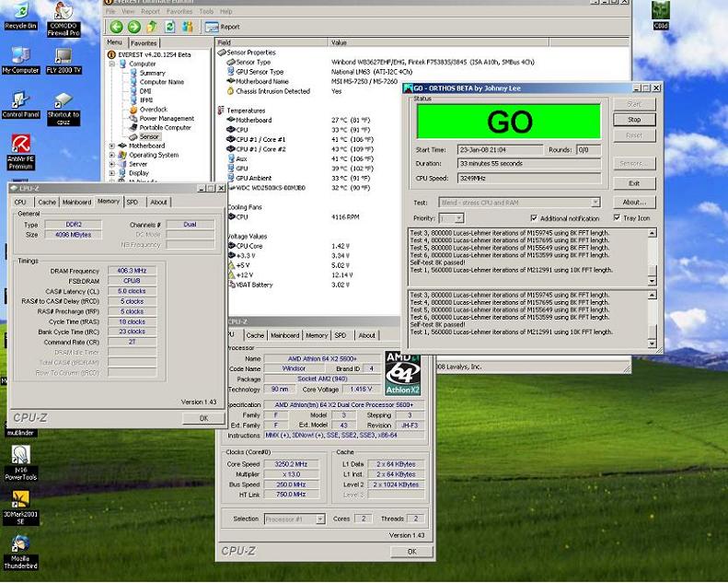The width and height of the screenshot is (728, 583).
Task: Click OK in the CPU-Z memory window
Action: pos(203,418)
